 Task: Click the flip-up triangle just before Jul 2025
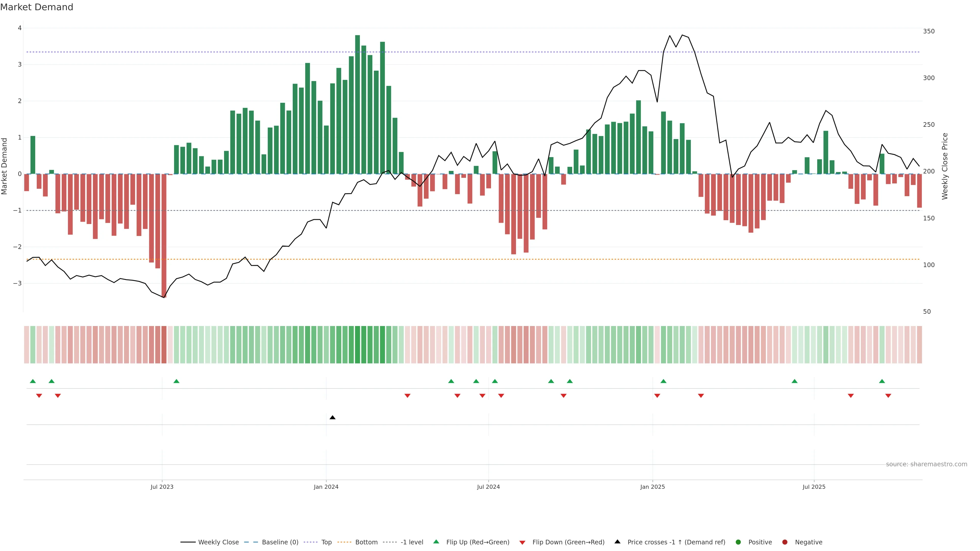[x=794, y=381]
